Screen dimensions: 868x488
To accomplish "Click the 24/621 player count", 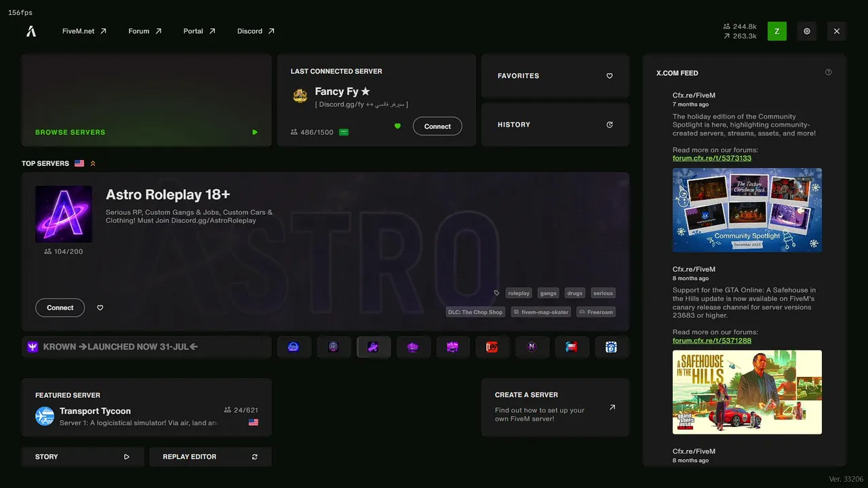I will [241, 410].
